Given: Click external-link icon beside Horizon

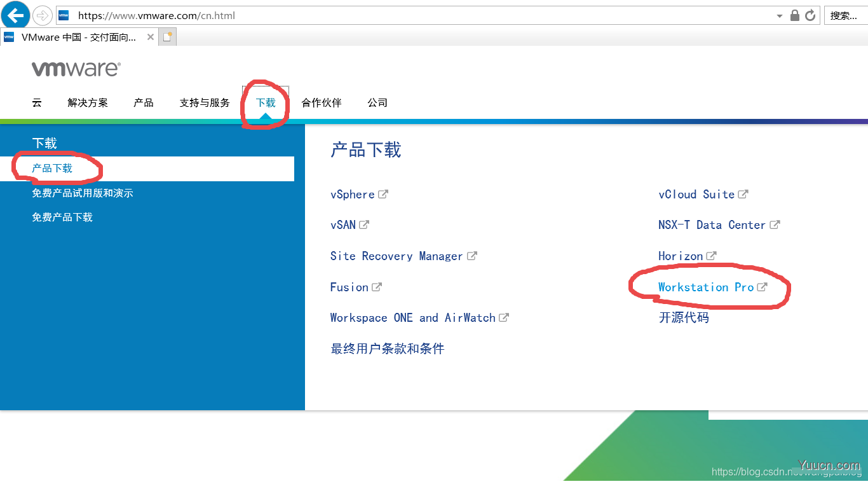Looking at the screenshot, I should (712, 256).
